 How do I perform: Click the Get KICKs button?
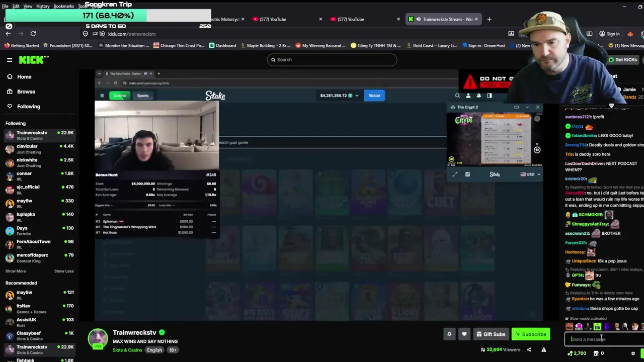point(622,60)
